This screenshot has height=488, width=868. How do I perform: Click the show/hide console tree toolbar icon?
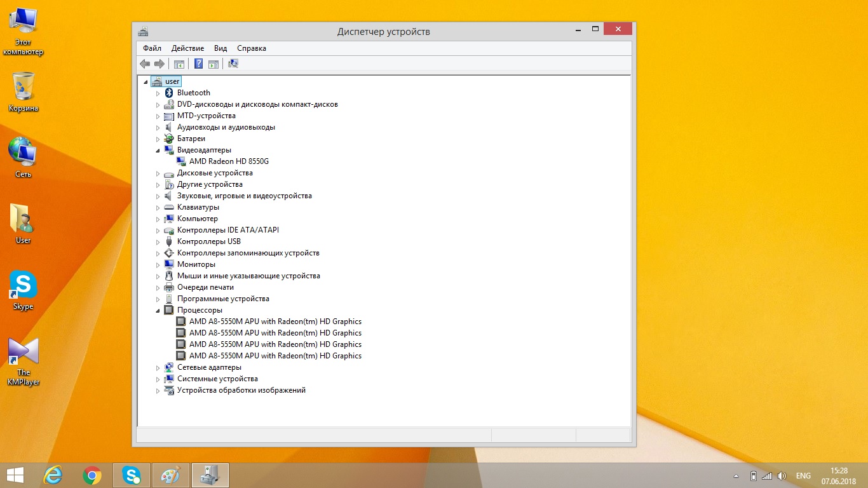click(179, 64)
